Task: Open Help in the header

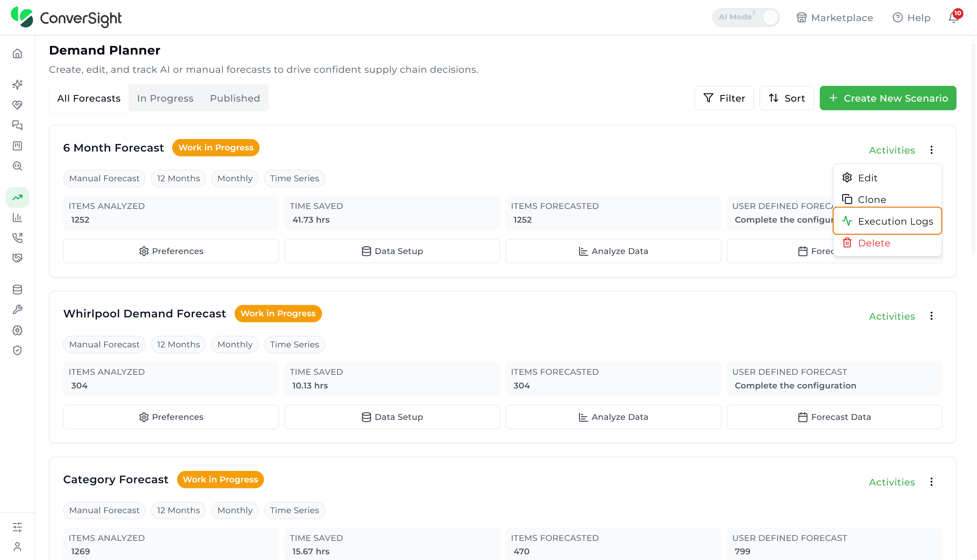Action: [911, 18]
